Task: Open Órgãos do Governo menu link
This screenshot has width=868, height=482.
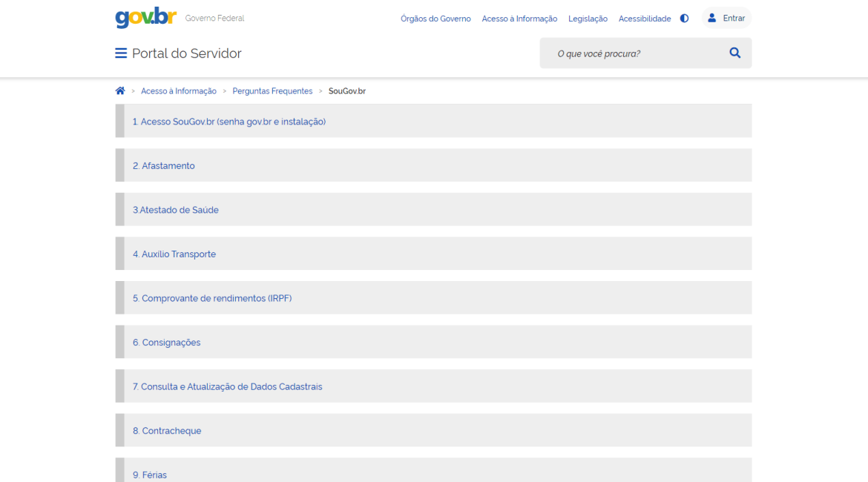Action: coord(435,19)
